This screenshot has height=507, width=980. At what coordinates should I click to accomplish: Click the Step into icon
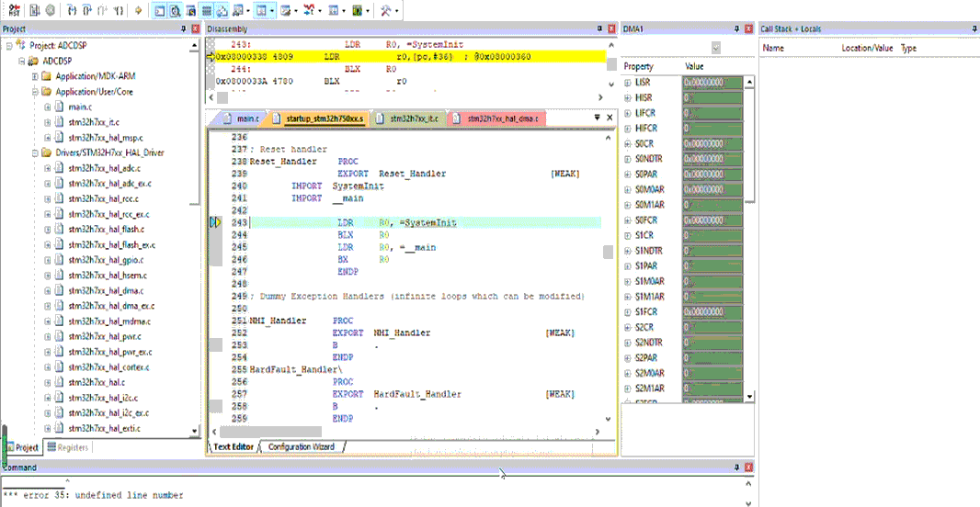tap(72, 10)
